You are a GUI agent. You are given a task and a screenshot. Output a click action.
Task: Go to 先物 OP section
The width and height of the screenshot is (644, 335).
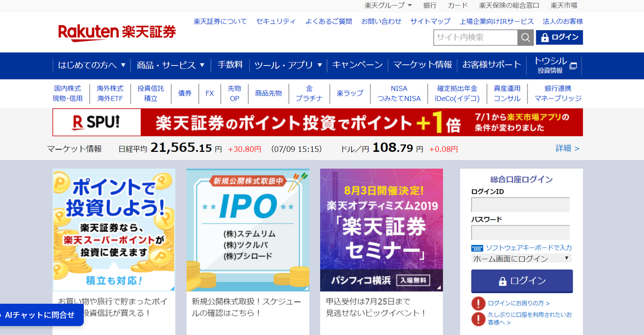pos(234,94)
